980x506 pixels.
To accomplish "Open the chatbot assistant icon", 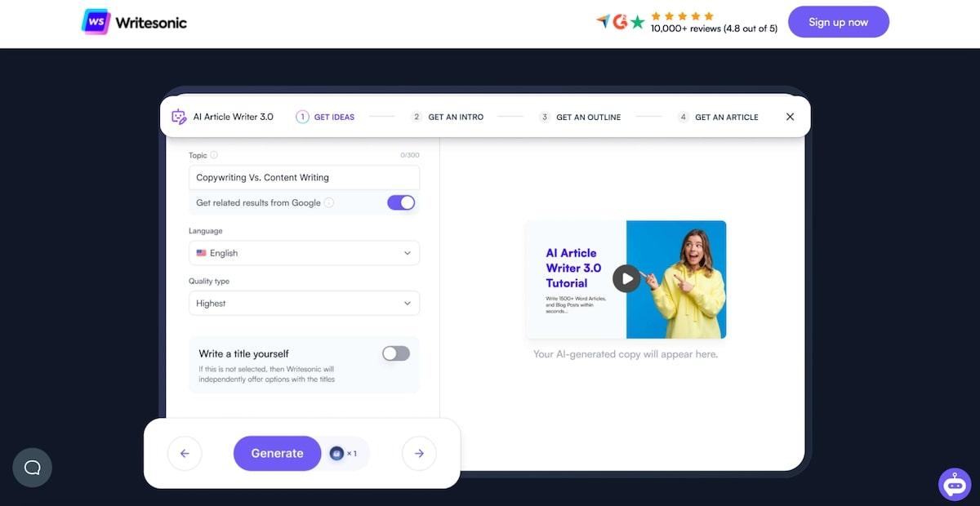I will click(x=954, y=484).
